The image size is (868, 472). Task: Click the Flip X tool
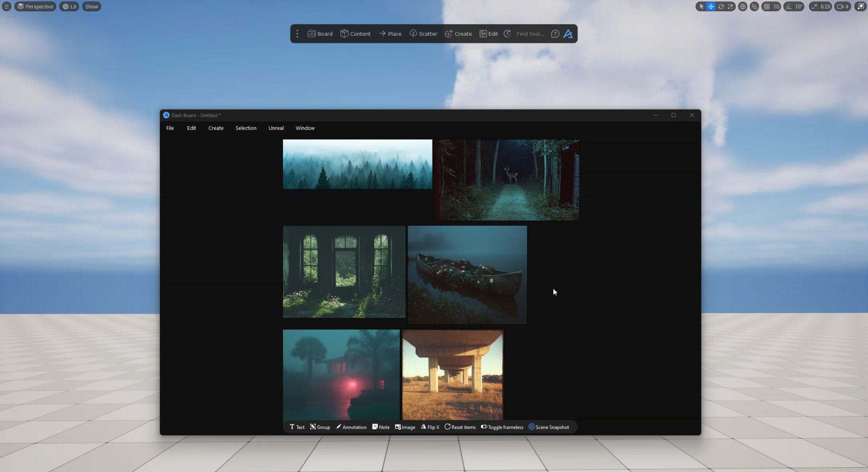[x=430, y=427]
